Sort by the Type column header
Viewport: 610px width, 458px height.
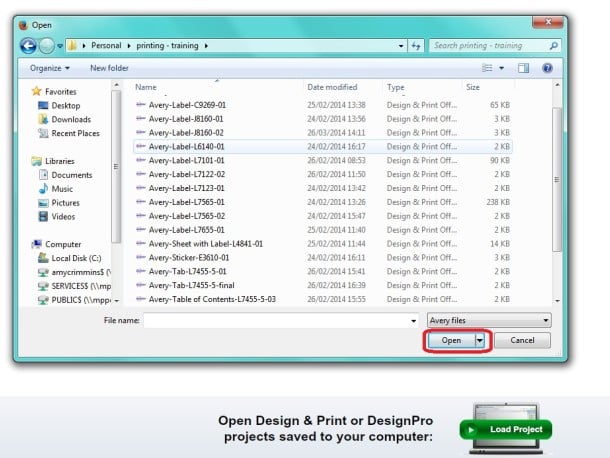pyautogui.click(x=396, y=87)
